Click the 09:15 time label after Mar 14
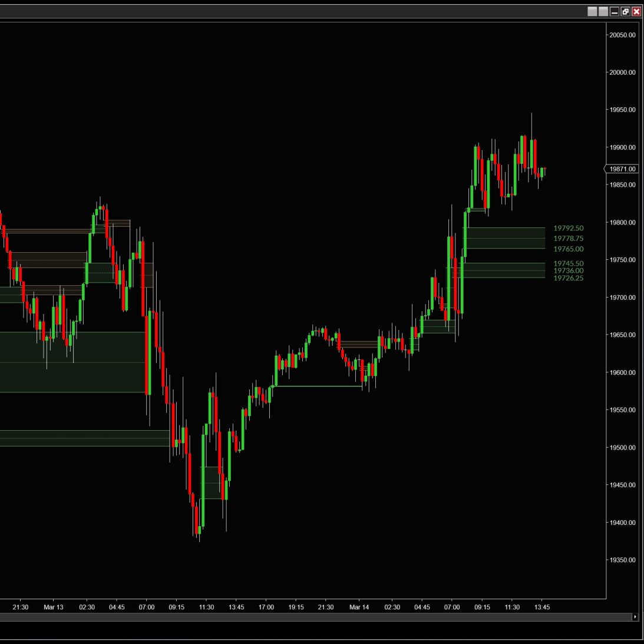The image size is (644, 644). [482, 607]
